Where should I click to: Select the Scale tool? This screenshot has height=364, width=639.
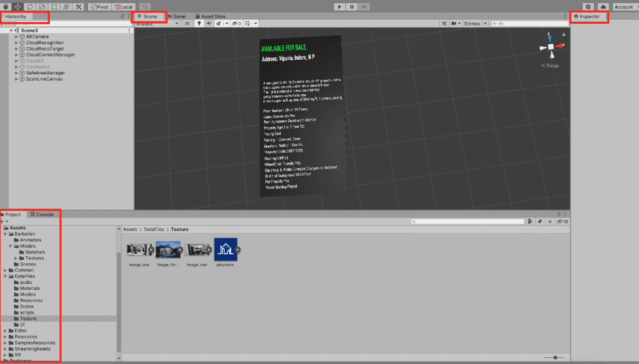[x=42, y=6]
